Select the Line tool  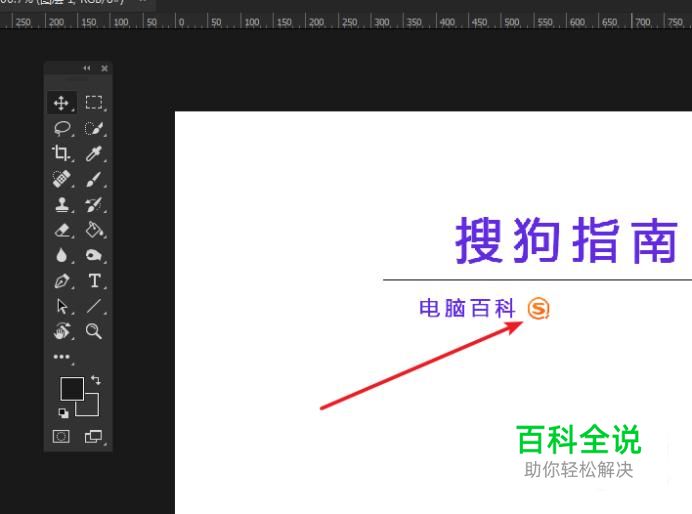(x=94, y=306)
